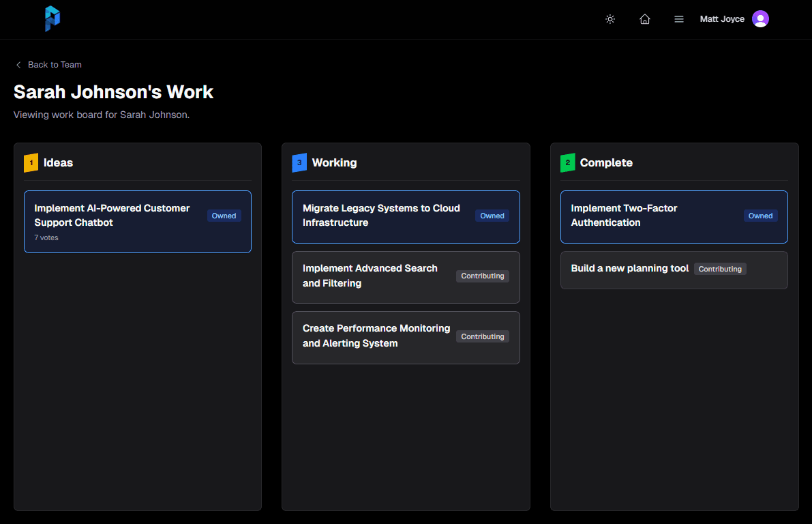Click the Back to Team link

(55, 65)
